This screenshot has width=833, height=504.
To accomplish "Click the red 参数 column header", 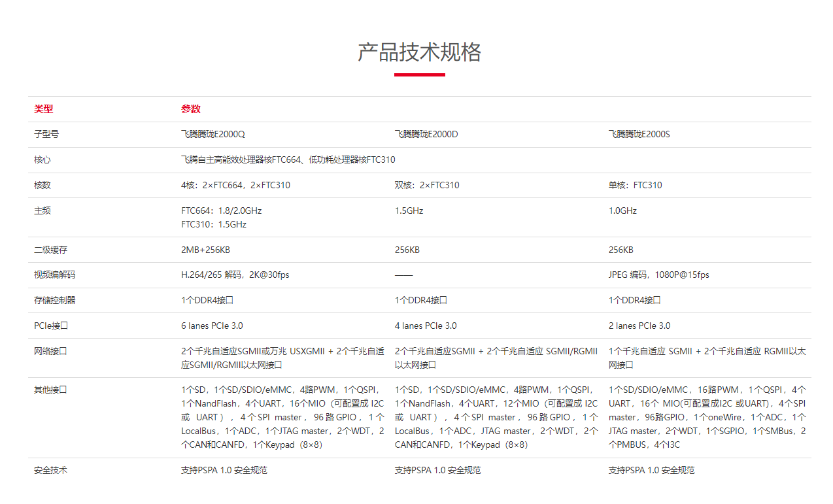I will [190, 109].
